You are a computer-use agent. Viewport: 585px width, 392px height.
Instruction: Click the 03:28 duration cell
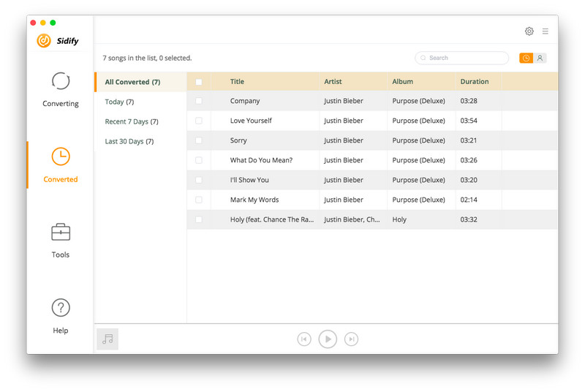pyautogui.click(x=469, y=101)
